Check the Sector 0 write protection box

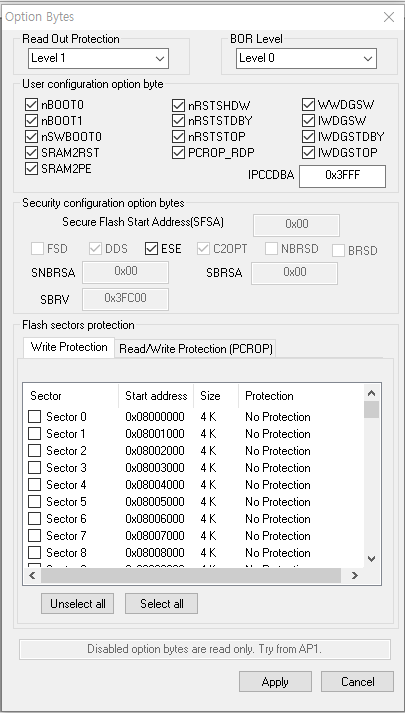coord(35,417)
